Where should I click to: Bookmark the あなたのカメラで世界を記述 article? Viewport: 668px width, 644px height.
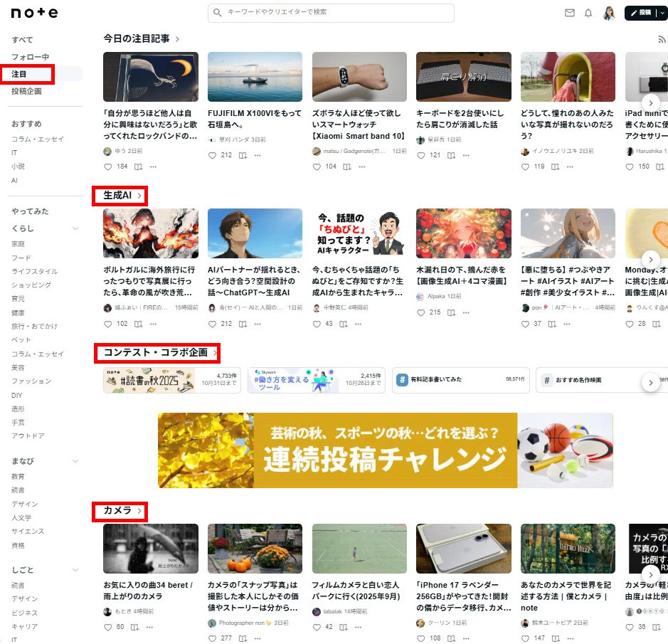pos(556,638)
